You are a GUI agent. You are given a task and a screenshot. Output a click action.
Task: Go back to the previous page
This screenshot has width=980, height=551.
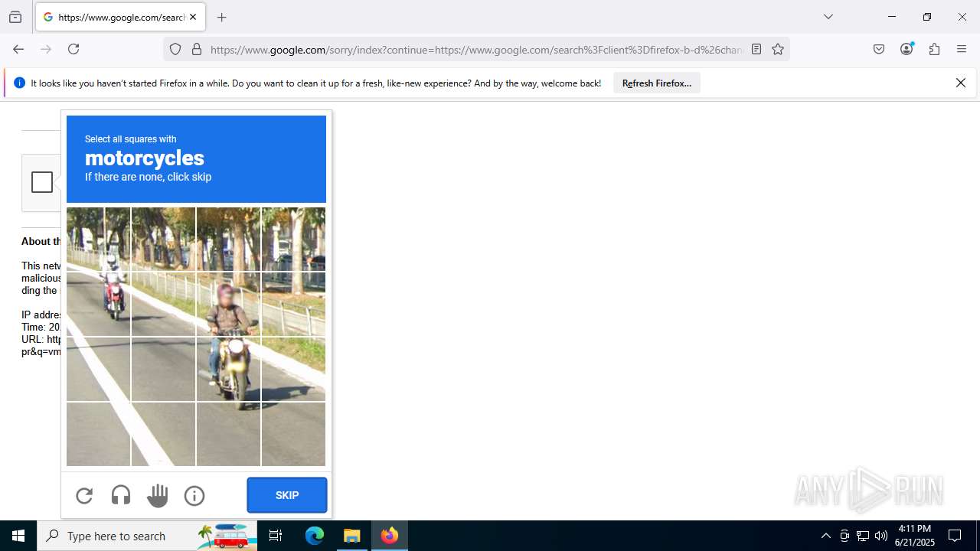pyautogui.click(x=18, y=49)
